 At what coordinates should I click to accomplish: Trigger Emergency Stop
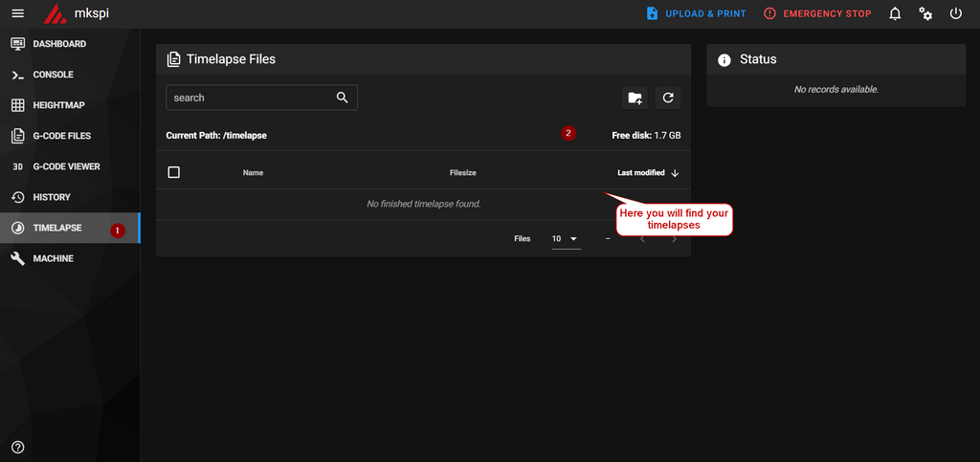[x=817, y=13]
